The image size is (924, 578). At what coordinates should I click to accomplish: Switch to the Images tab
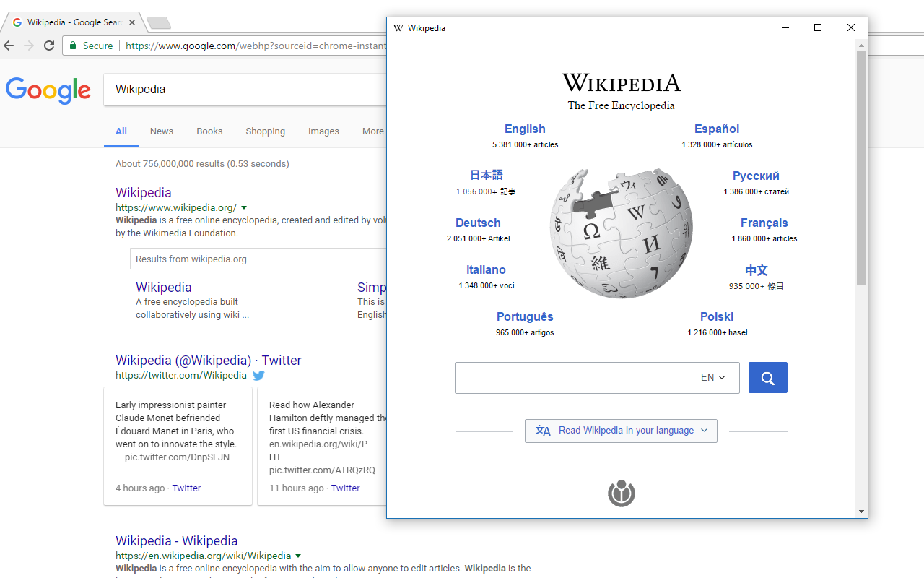[x=323, y=131]
